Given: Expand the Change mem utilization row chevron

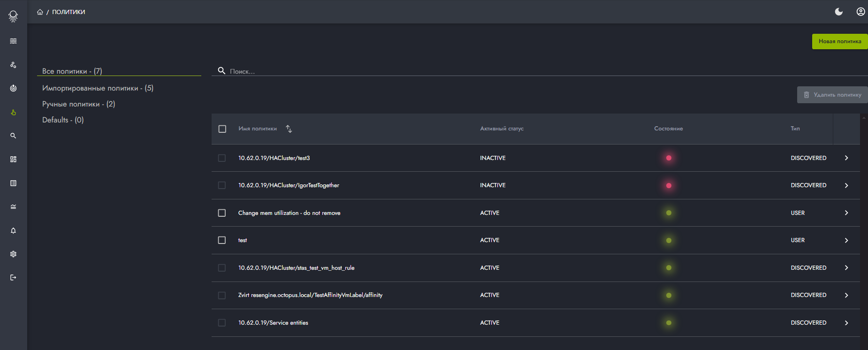Looking at the screenshot, I should click(846, 213).
